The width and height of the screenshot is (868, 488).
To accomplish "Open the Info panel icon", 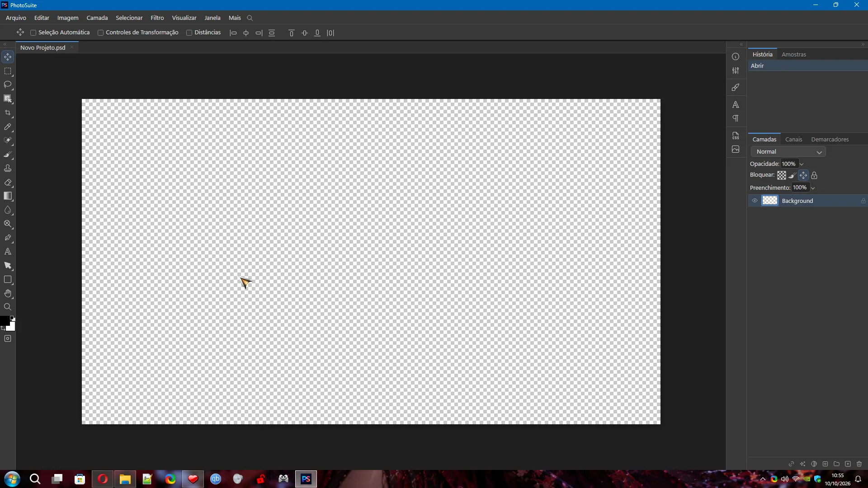I will [736, 56].
